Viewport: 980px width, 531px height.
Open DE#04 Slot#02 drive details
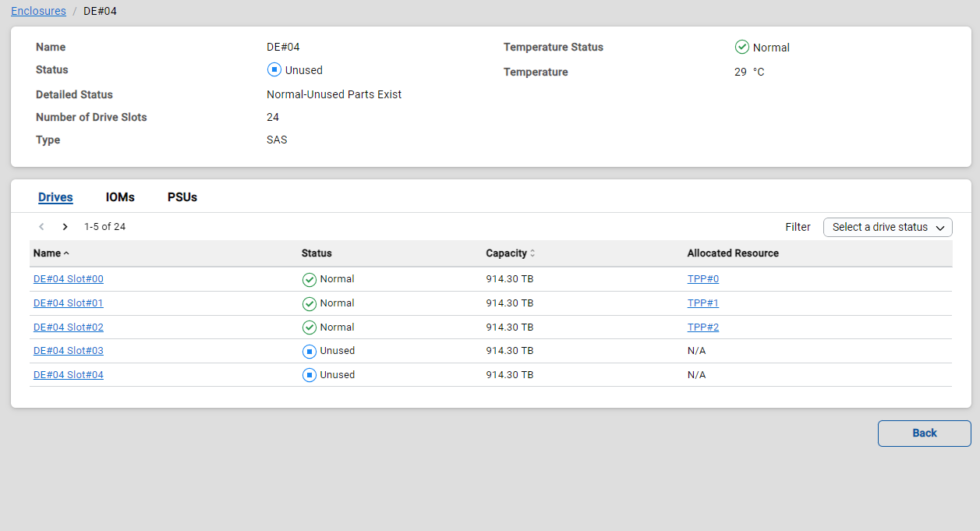[69, 327]
